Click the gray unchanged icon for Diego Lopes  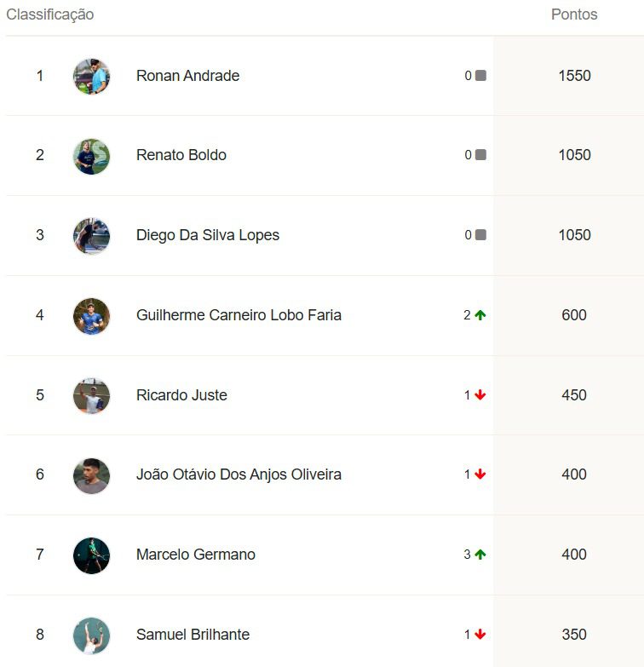(480, 235)
